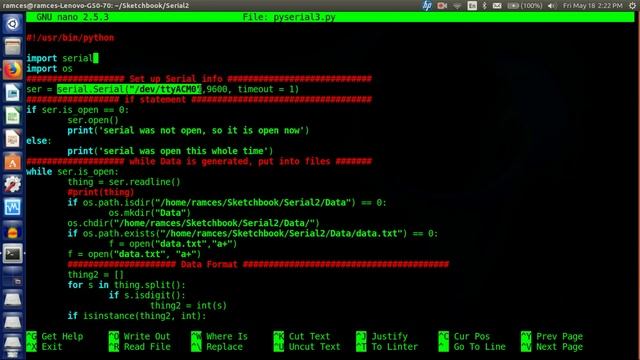Click the 'thing2 = int(s)' line
This screenshot has width=640, height=360.
188,305
